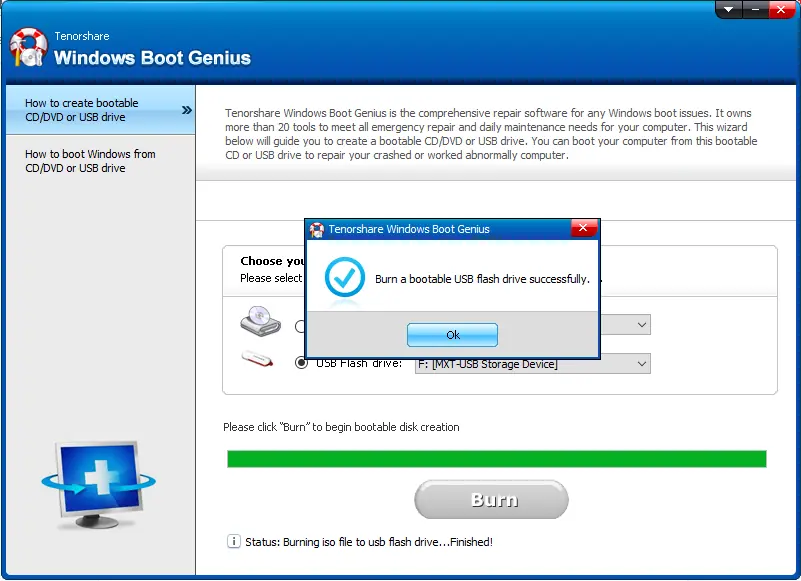Image resolution: width=801 pixels, height=581 pixels.
Task: Click the green burn progress bar
Action: [x=497, y=459]
